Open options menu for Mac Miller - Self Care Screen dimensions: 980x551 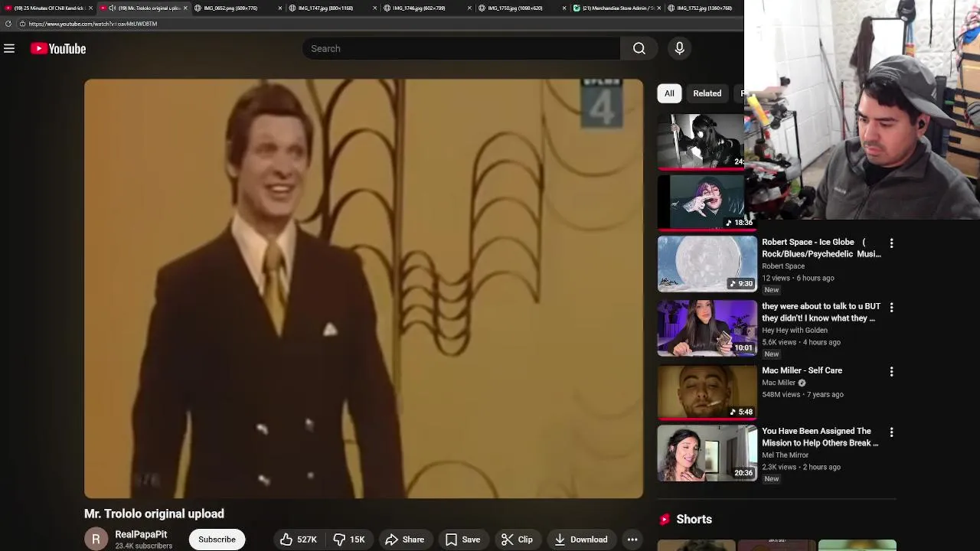point(891,372)
